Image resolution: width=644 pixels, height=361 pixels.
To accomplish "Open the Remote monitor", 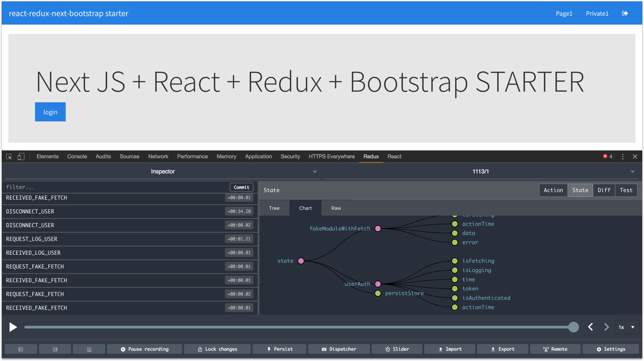I will pyautogui.click(x=555, y=349).
